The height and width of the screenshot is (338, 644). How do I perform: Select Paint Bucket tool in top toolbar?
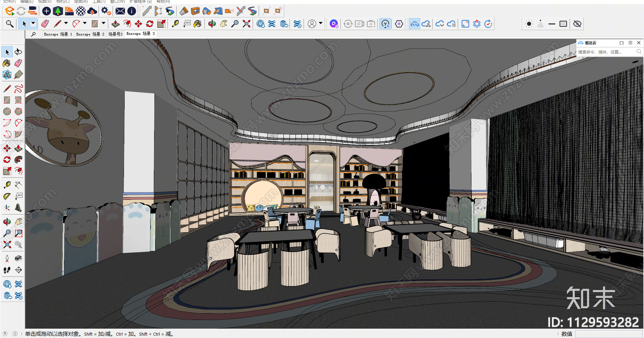[x=198, y=24]
